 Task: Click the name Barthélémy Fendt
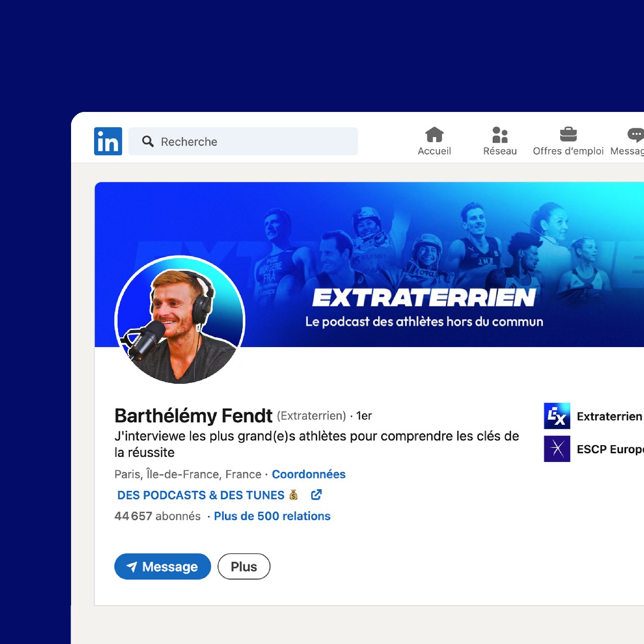[x=193, y=416]
